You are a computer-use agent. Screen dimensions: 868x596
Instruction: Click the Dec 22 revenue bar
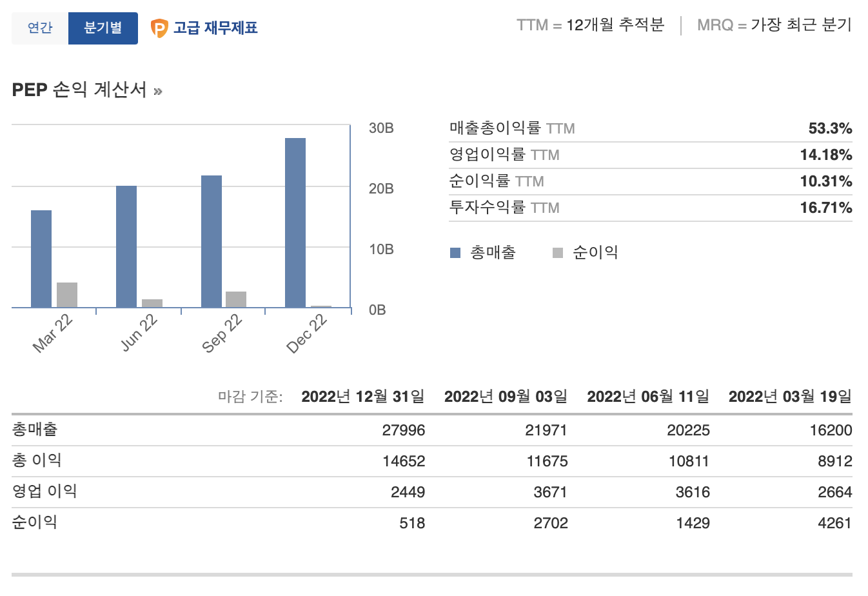tap(295, 223)
